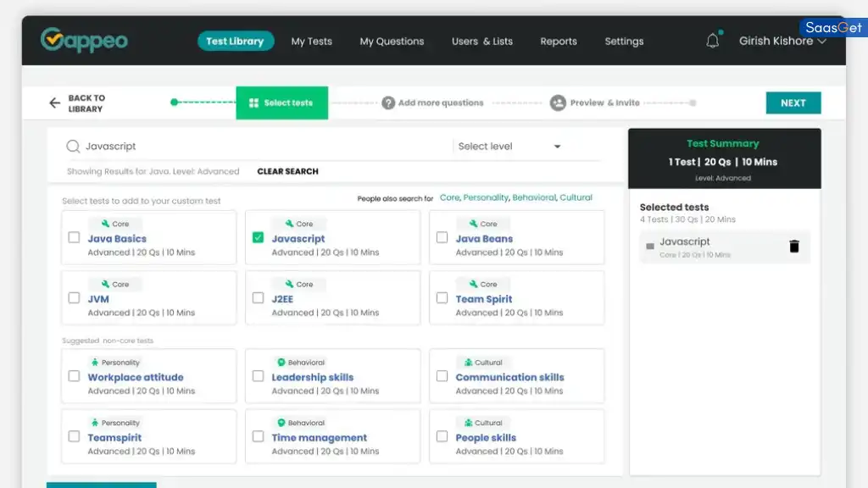Screen dimensions: 868x488
Task: Click the question mark icon on Add more questions
Action: [x=387, y=102]
